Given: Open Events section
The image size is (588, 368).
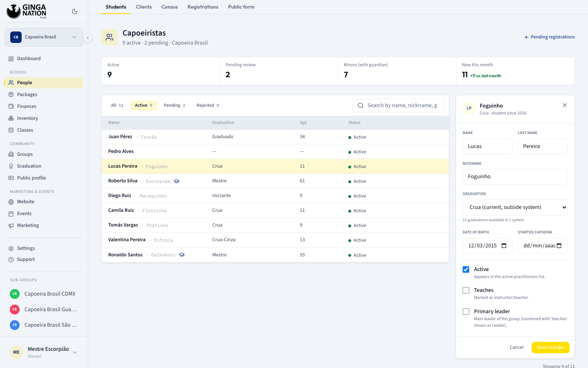Looking at the screenshot, I should [x=44, y=213].
